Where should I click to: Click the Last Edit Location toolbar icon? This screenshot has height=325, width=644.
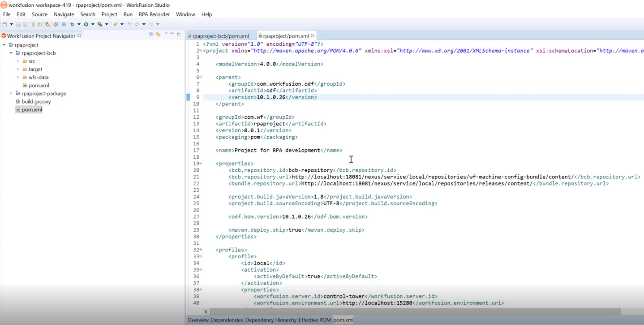click(x=130, y=24)
